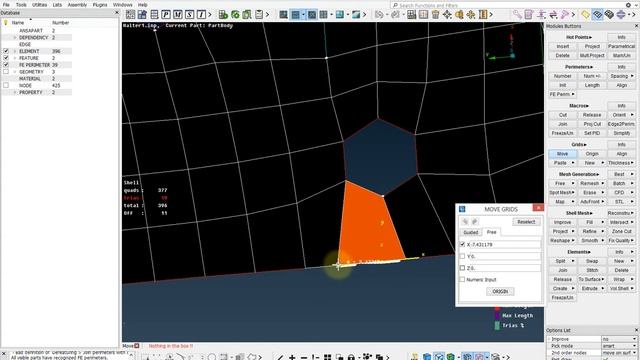The image size is (640, 360).
Task: Click the Swap elements button
Action: (592, 261)
